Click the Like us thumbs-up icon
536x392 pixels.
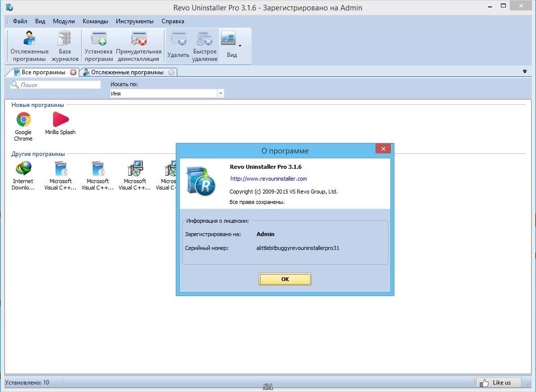coord(484,383)
